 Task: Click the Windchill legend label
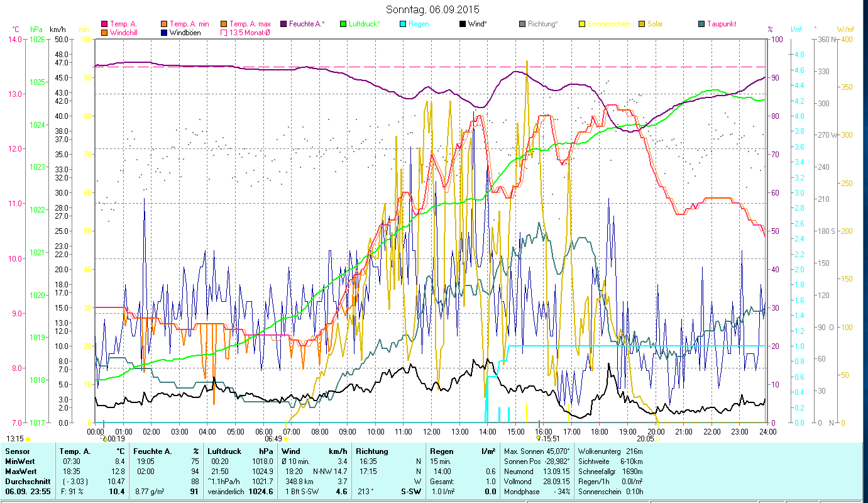pyautogui.click(x=124, y=32)
